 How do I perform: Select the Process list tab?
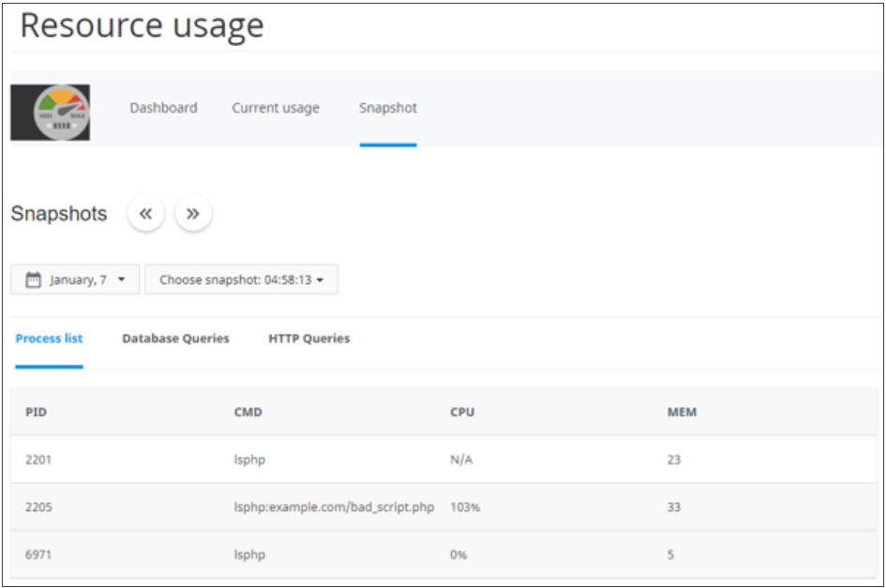[49, 338]
